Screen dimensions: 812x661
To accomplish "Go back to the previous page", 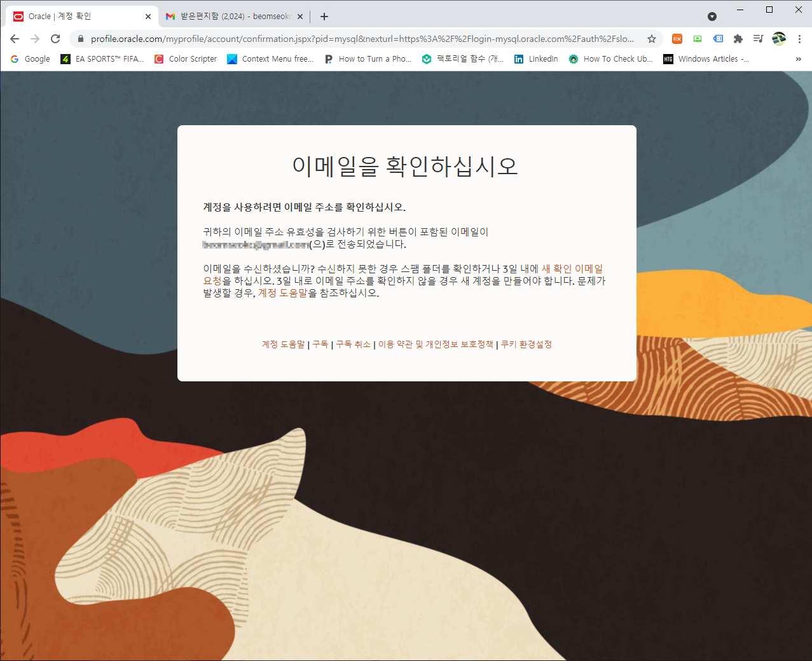I will [15, 39].
